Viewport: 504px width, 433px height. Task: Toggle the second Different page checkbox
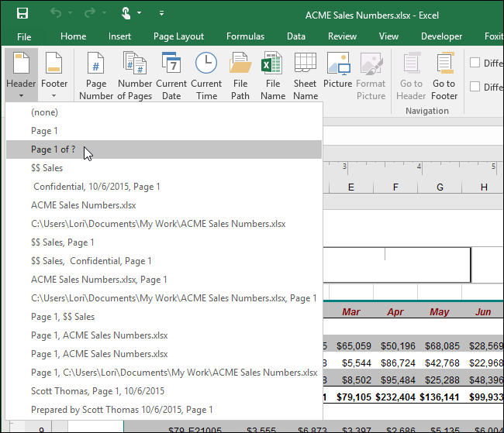(x=475, y=86)
